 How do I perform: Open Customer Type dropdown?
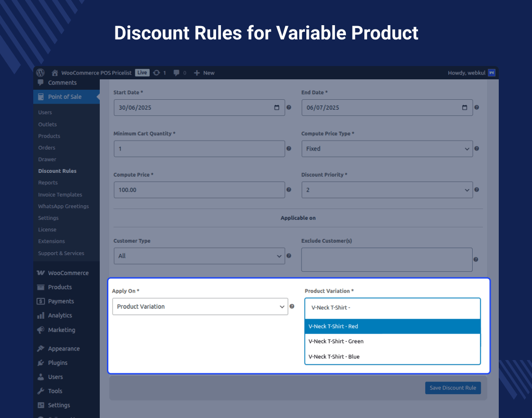click(199, 256)
